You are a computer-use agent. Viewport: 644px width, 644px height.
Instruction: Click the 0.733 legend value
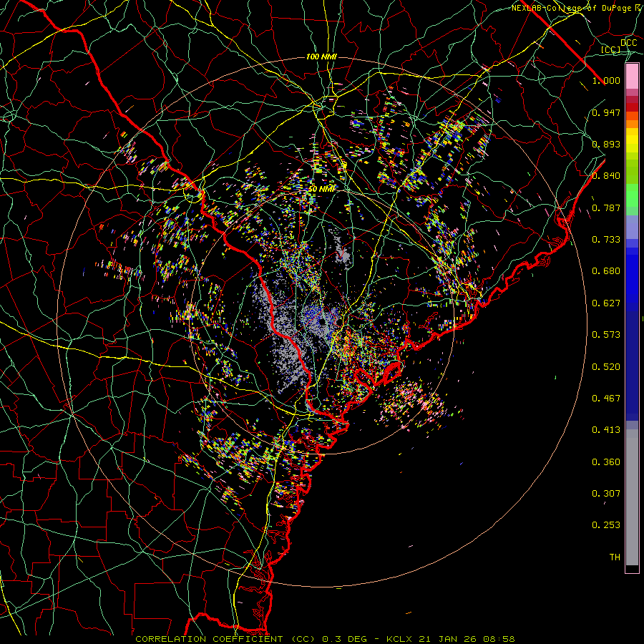tap(606, 240)
